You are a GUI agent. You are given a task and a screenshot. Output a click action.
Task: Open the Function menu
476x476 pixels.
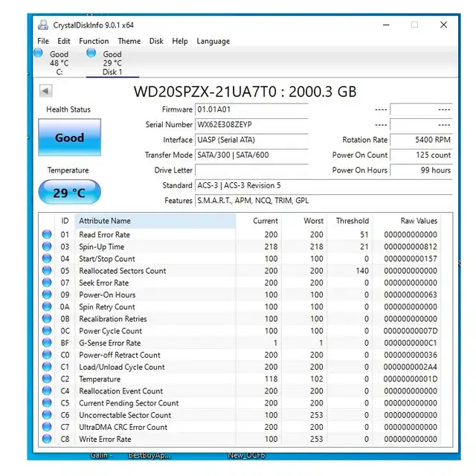(x=94, y=41)
